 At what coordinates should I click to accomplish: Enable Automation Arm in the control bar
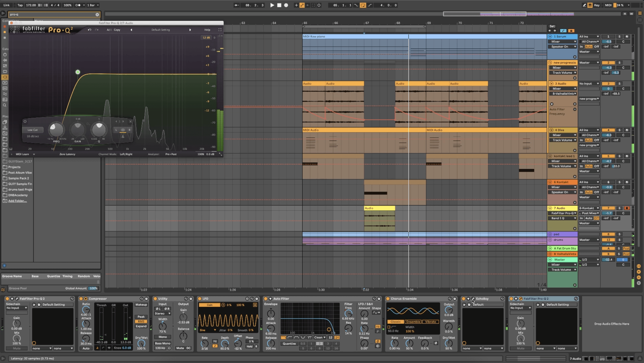[x=302, y=5]
